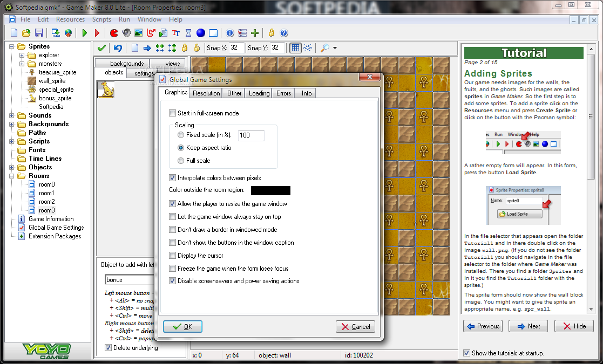
Task: Expand the Backgrounds folder
Action: [11, 125]
